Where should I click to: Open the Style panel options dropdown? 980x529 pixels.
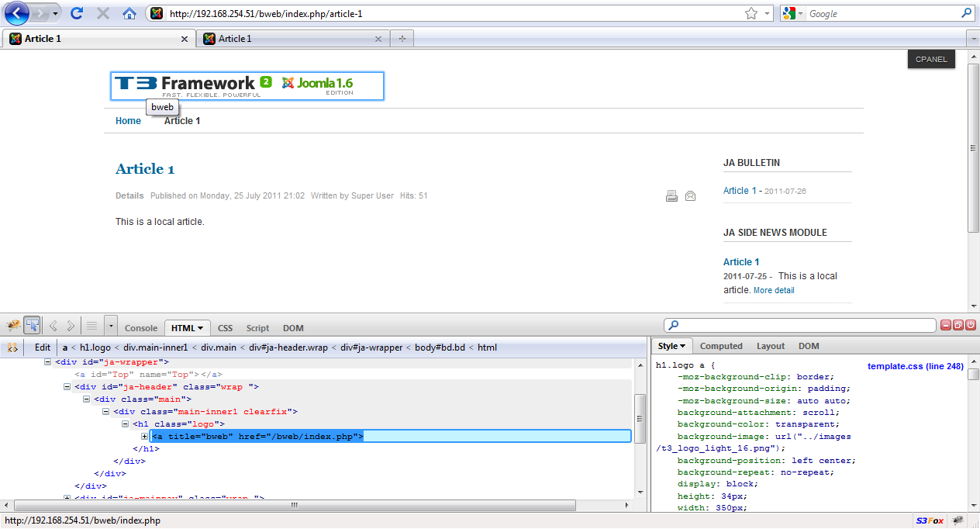point(671,346)
